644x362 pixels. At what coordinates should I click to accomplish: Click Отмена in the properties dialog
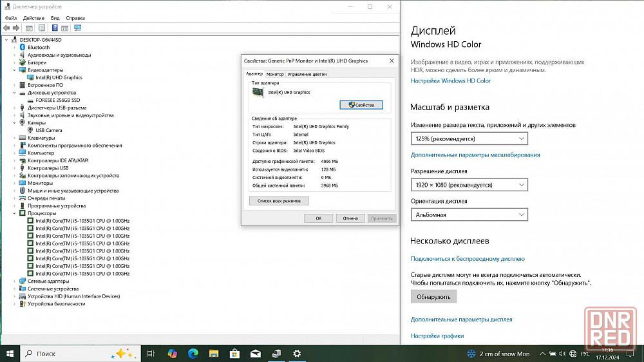[350, 218]
